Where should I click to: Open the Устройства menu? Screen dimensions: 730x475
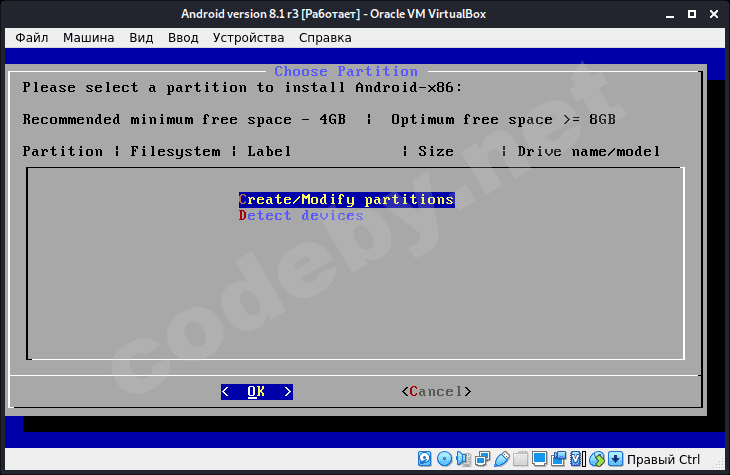pyautogui.click(x=248, y=38)
